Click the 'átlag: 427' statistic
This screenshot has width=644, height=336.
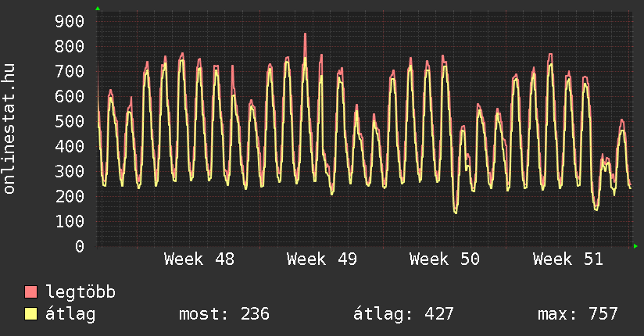click(x=403, y=314)
